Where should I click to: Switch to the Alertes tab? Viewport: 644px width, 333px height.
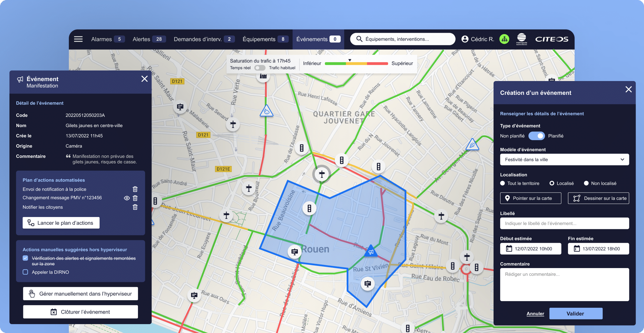(149, 39)
